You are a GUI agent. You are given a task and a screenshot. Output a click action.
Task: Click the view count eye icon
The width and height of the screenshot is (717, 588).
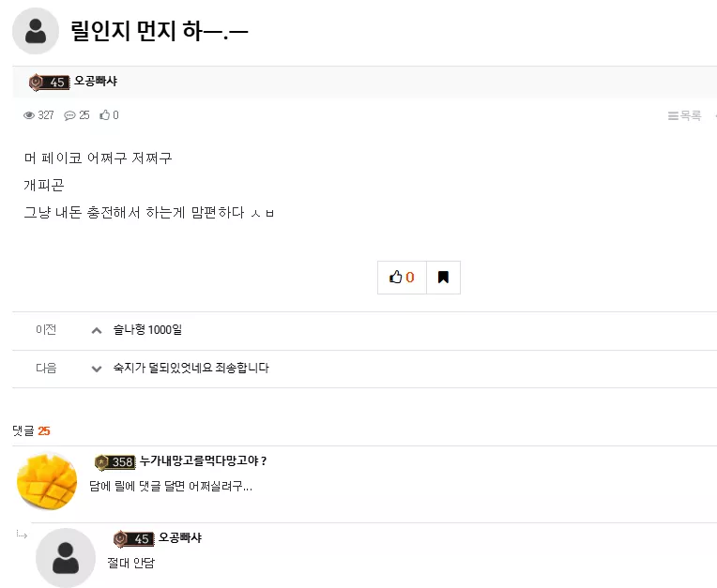(29, 115)
